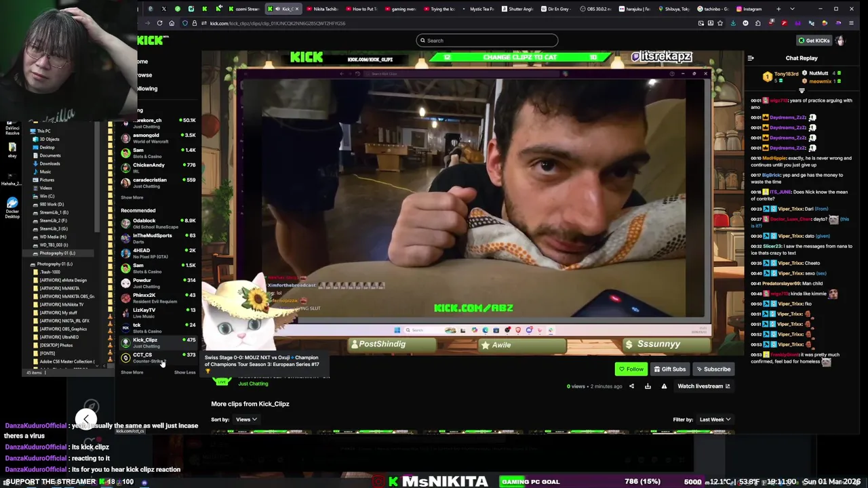Open the Filter by Last Week dropdown
The image size is (868, 488).
click(715, 420)
